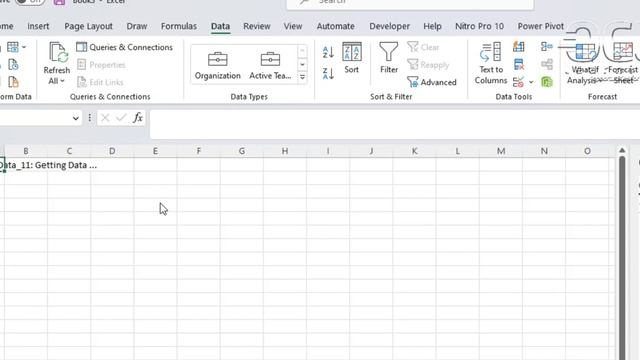
Task: Switch to the Draw tab
Action: point(136,26)
